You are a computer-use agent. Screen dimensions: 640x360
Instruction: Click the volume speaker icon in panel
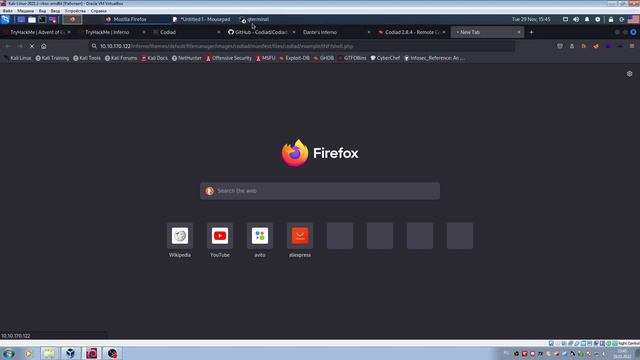pyautogui.click(x=576, y=19)
